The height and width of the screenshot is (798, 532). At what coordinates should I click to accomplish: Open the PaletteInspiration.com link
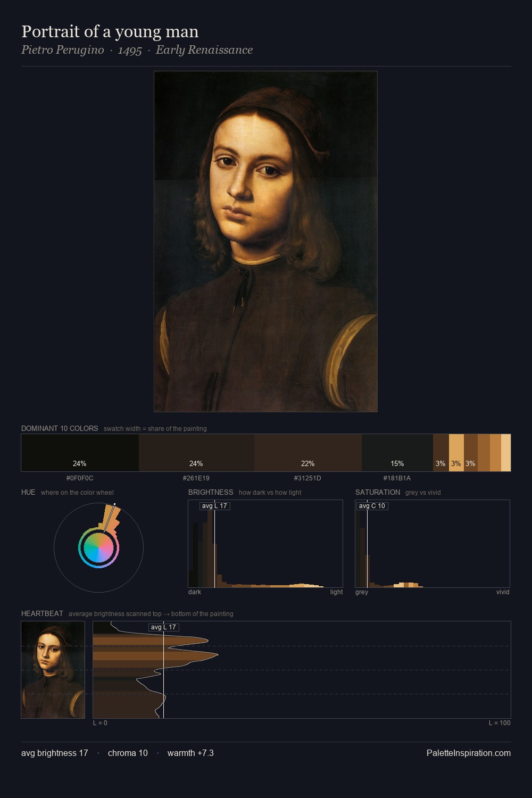(468, 753)
